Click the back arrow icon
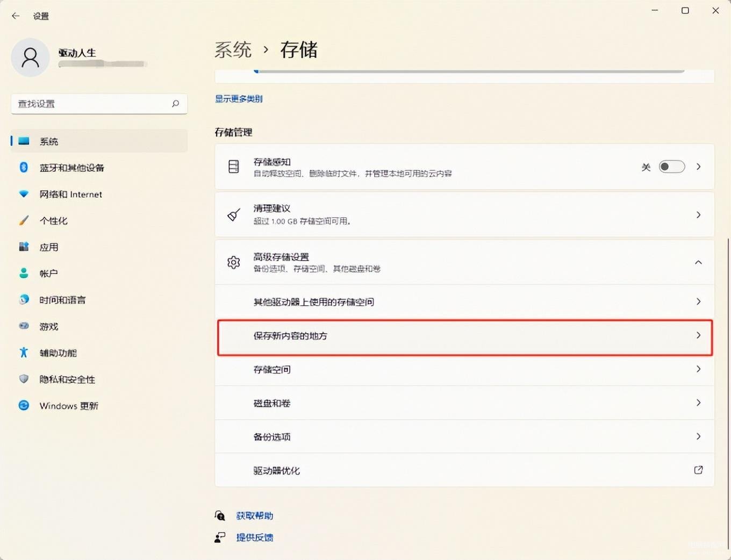This screenshot has width=731, height=560. (16, 16)
